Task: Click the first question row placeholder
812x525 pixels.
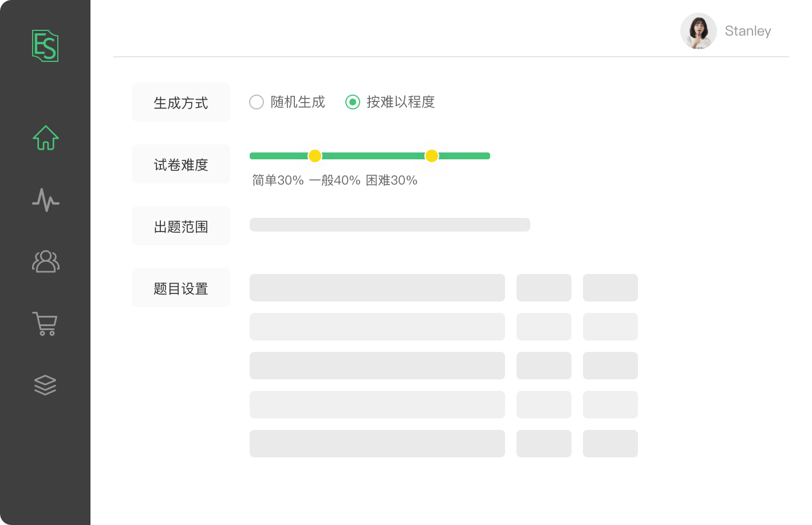Action: click(377, 288)
